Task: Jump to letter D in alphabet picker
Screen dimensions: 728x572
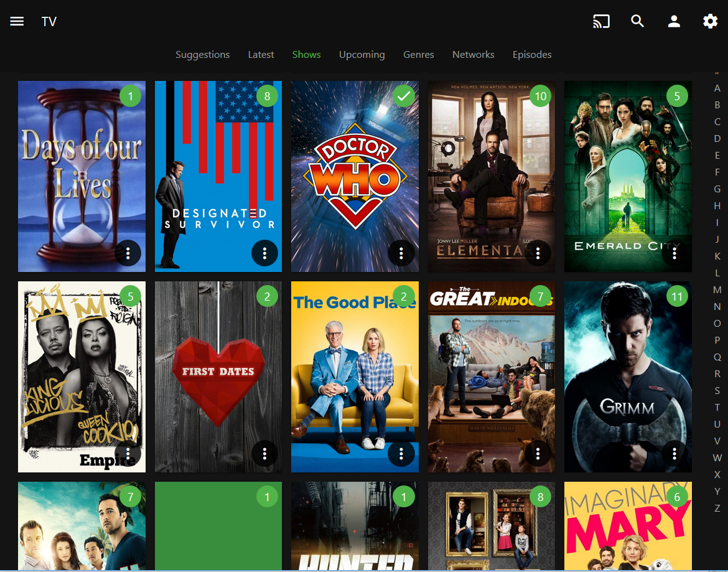Action: 717,138
